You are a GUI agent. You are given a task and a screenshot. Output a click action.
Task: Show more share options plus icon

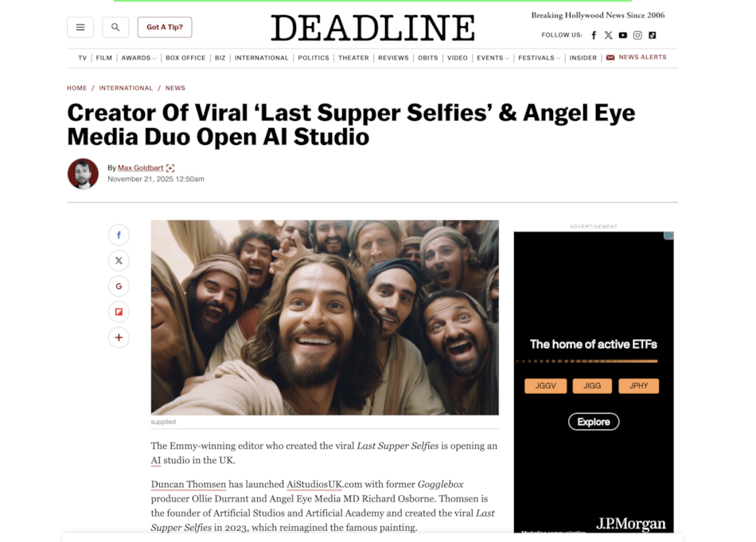coord(119,337)
